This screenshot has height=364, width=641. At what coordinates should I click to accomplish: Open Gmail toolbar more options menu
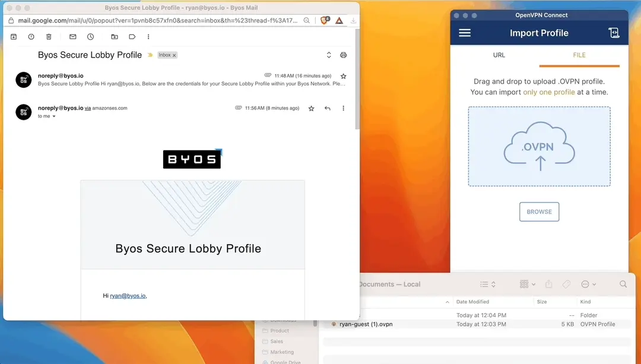point(148,37)
